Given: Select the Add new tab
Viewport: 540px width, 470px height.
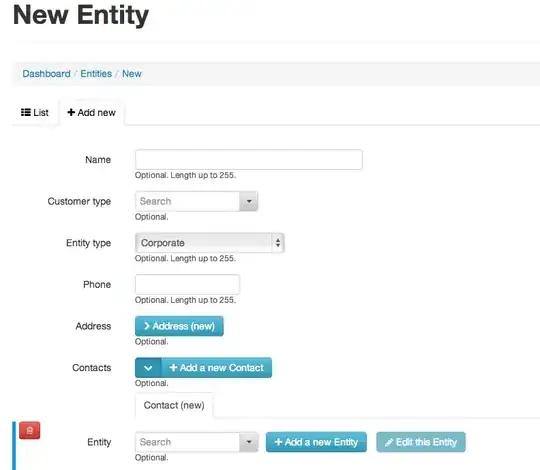Looking at the screenshot, I should tap(92, 113).
